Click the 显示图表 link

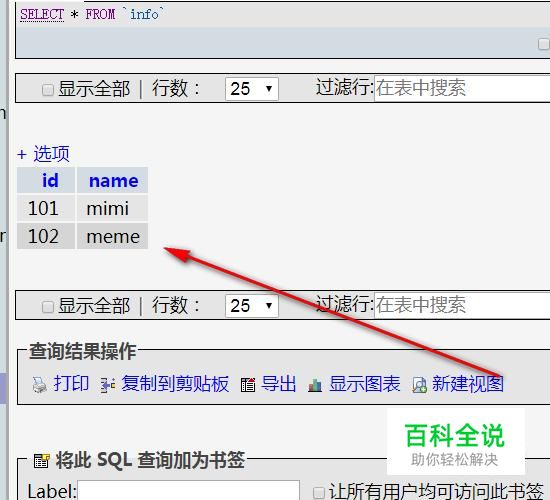pyautogui.click(x=365, y=383)
